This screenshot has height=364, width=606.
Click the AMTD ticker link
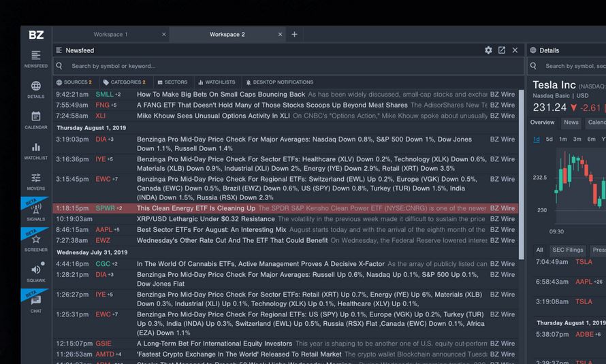[x=105, y=354]
